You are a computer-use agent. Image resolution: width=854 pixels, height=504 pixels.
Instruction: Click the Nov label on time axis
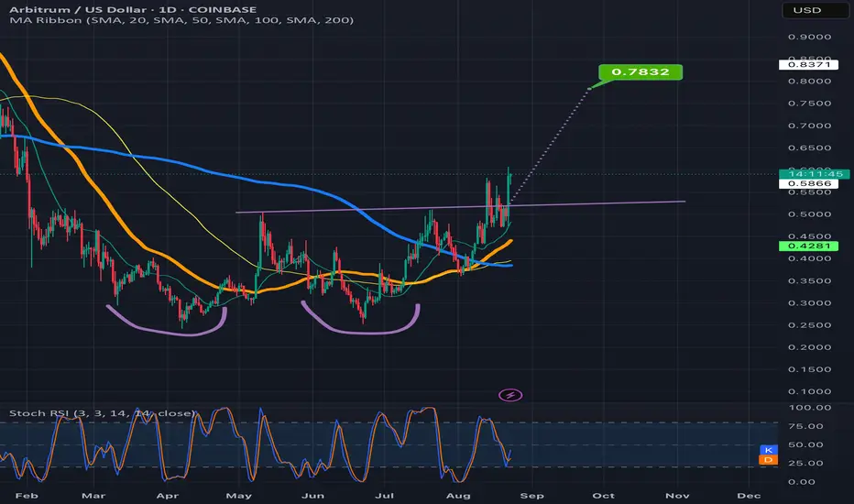677,496
